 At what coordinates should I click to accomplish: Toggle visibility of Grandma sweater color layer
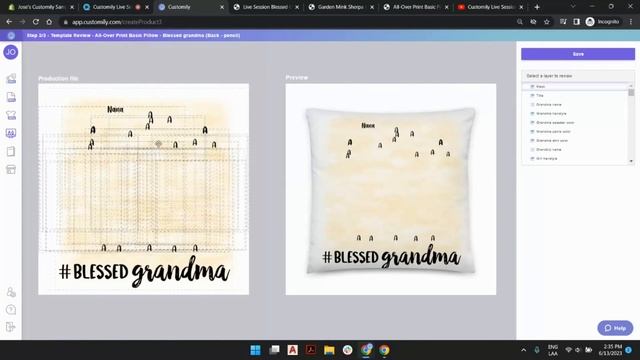(532, 122)
